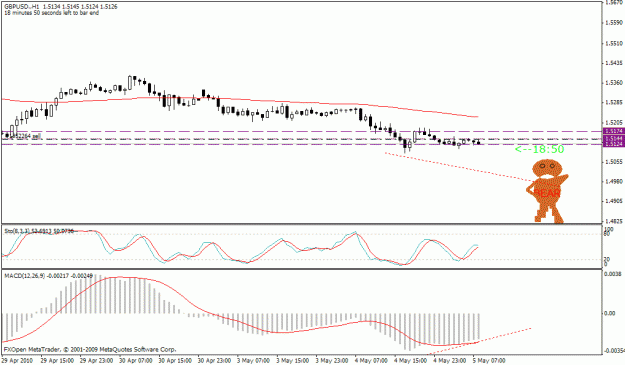Click the 1.4905 price axis label
Screen dimensions: 625x365
[x=614, y=201]
